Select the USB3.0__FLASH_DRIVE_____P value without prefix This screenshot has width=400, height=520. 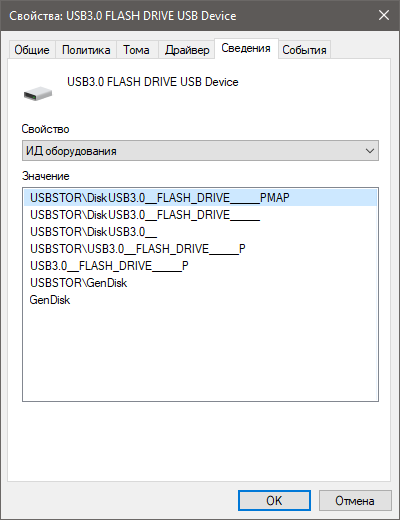click(109, 266)
